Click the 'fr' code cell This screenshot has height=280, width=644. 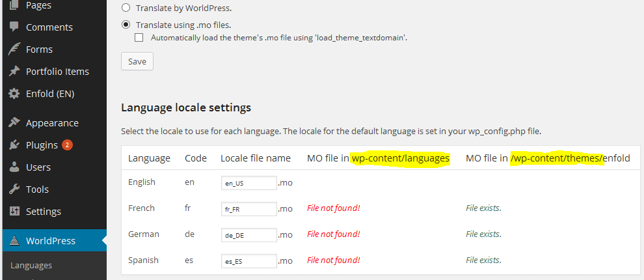[x=188, y=208]
